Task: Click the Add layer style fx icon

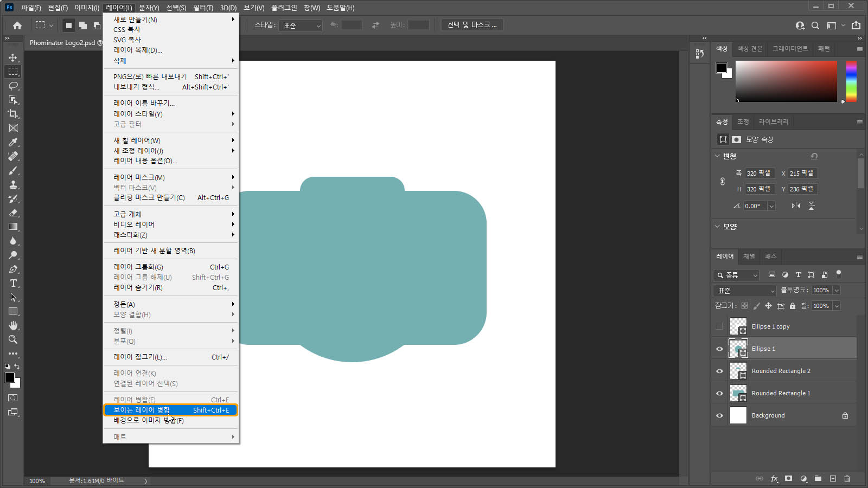Action: click(x=774, y=479)
